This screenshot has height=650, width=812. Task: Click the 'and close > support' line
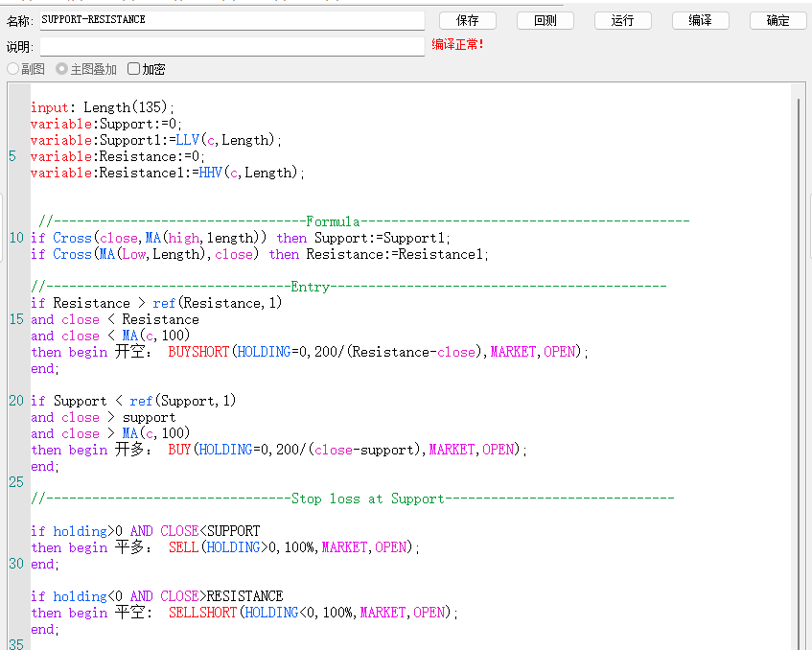point(103,417)
